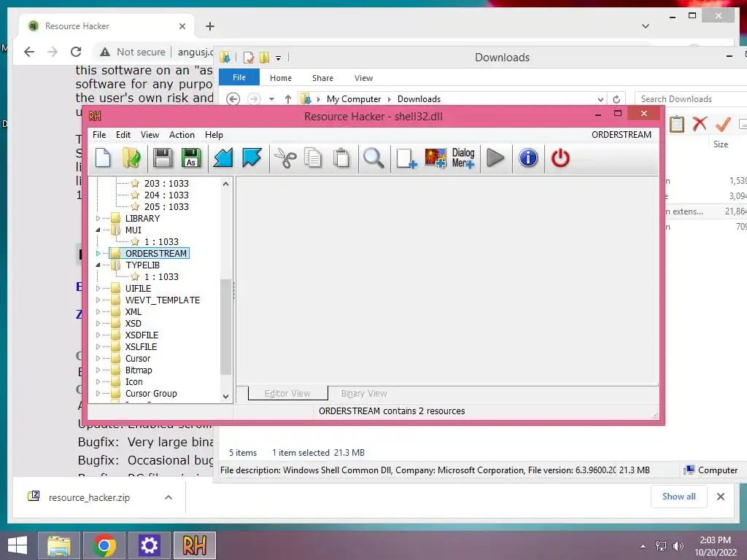Click the Save floppy disk icon
The width and height of the screenshot is (747, 560).
[163, 158]
